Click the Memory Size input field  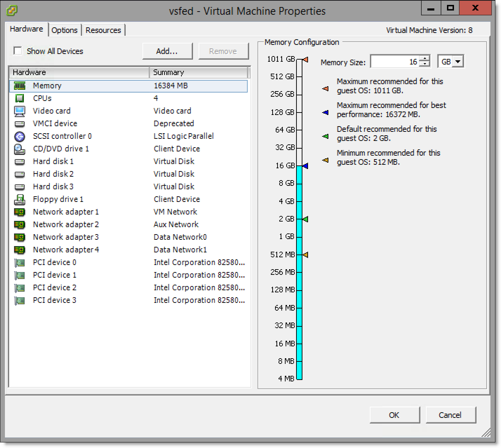tap(395, 62)
